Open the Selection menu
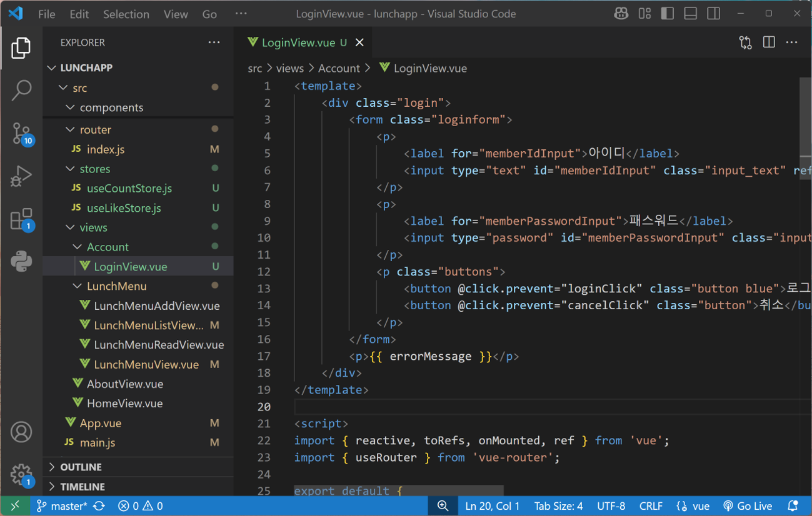The height and width of the screenshot is (516, 812). click(x=126, y=14)
